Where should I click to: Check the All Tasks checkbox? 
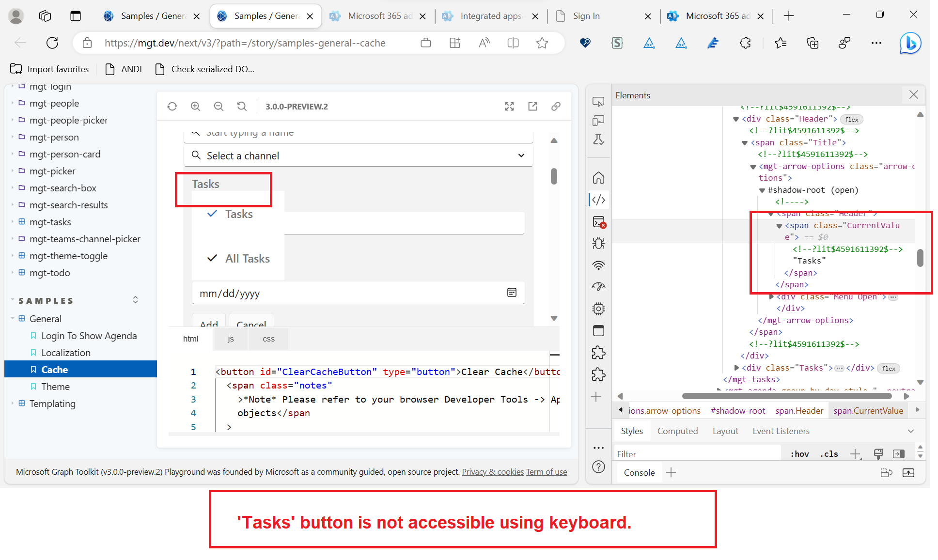[x=212, y=258]
